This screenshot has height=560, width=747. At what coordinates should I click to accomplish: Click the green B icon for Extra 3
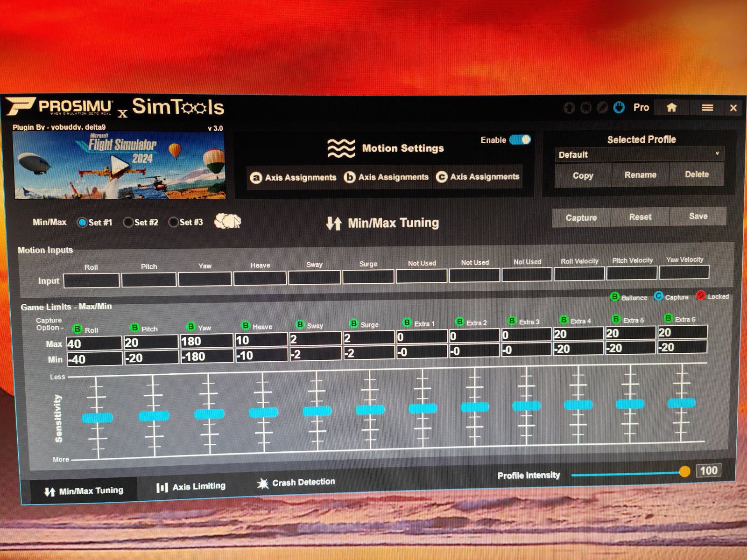click(512, 321)
